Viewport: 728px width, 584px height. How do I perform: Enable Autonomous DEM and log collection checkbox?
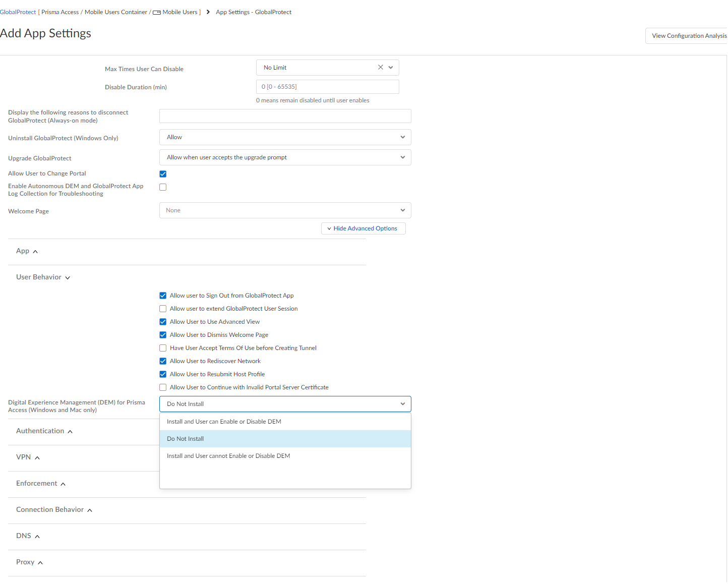tap(163, 187)
